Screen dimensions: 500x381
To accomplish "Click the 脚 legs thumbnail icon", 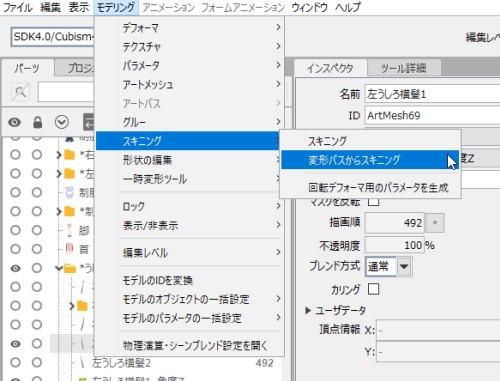I will (69, 230).
